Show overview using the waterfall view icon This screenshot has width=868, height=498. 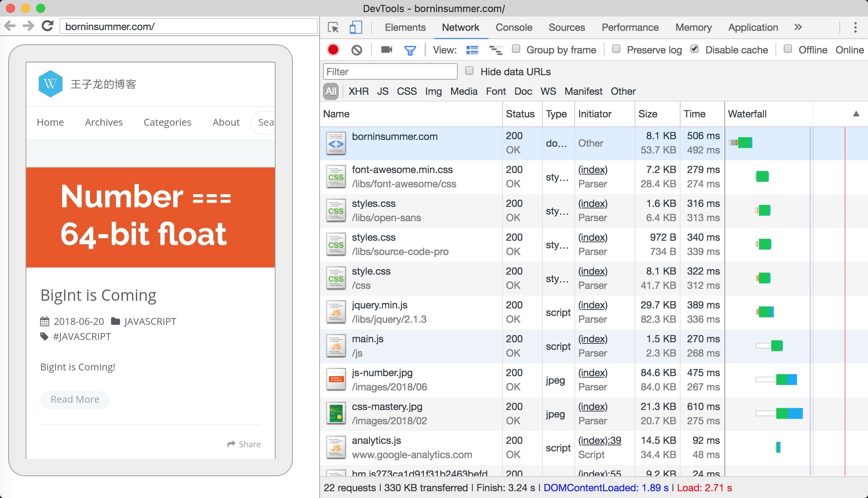(x=495, y=50)
